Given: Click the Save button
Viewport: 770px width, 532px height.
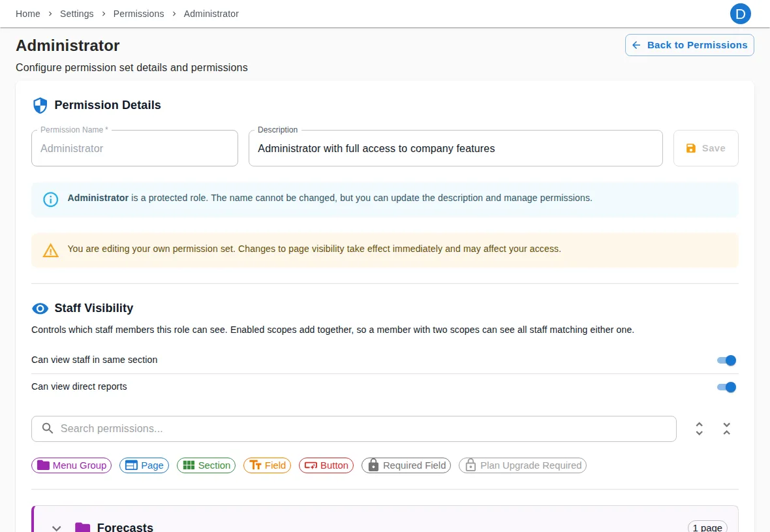Looking at the screenshot, I should pyautogui.click(x=705, y=148).
